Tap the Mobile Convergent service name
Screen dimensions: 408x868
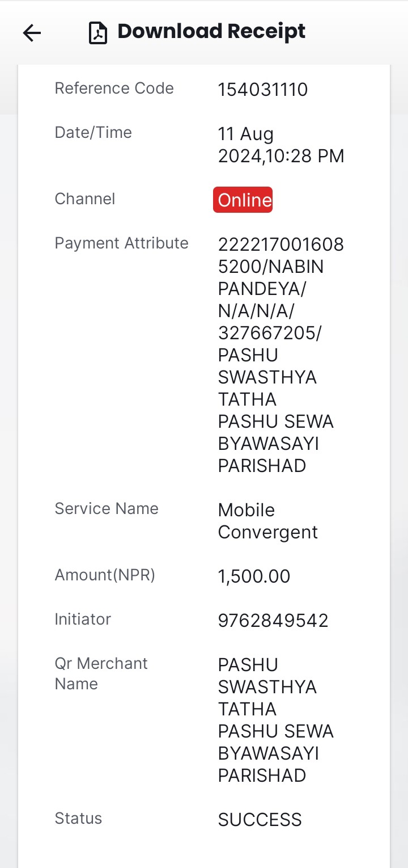[x=268, y=521]
